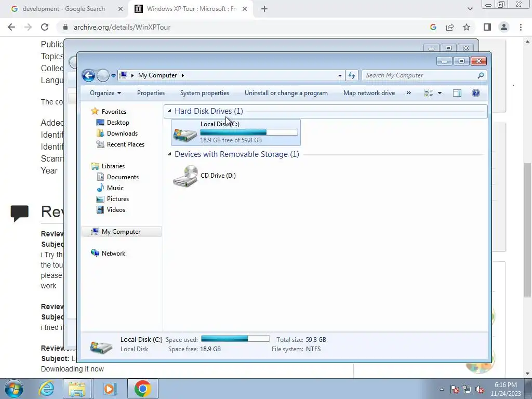The width and height of the screenshot is (532, 399).
Task: Open Chrome tab search dropdown
Action: [470, 9]
